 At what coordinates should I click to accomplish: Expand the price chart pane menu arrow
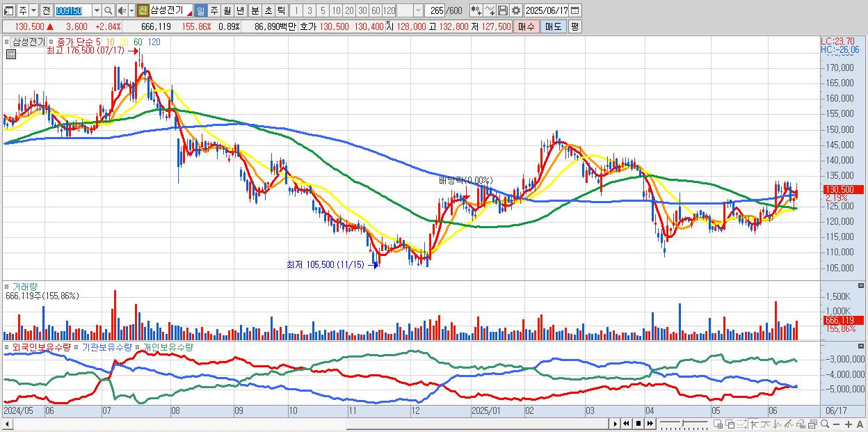click(8, 42)
